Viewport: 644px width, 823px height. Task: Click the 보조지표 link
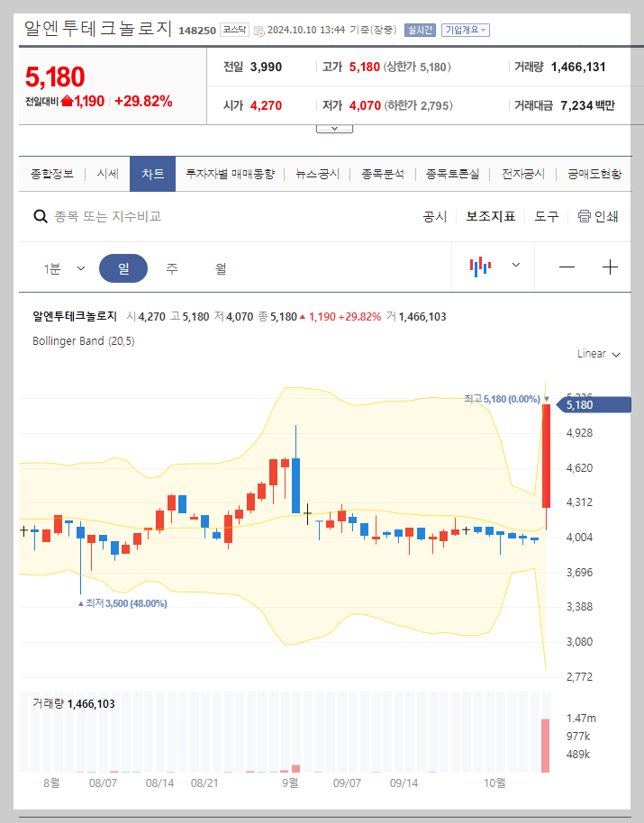(491, 216)
